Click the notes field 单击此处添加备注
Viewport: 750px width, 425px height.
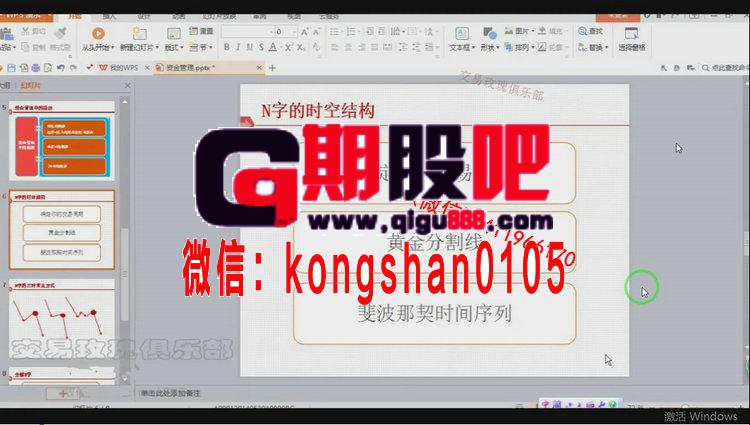(170, 393)
